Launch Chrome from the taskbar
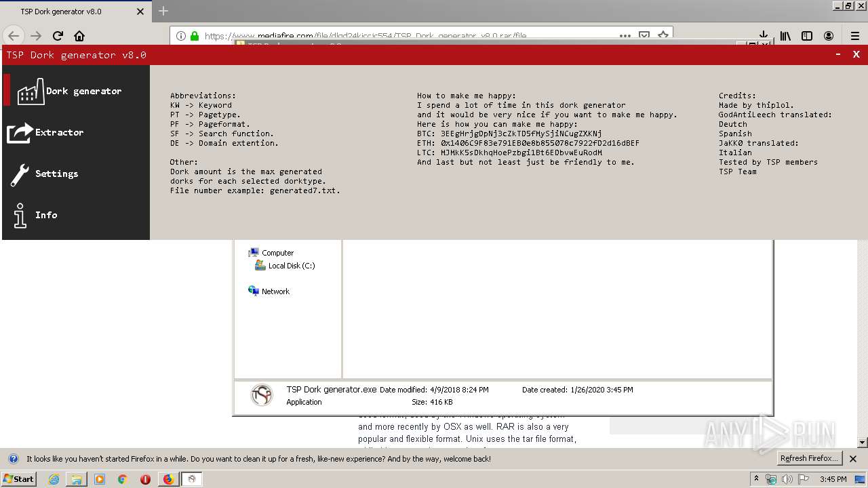 pos(123,479)
